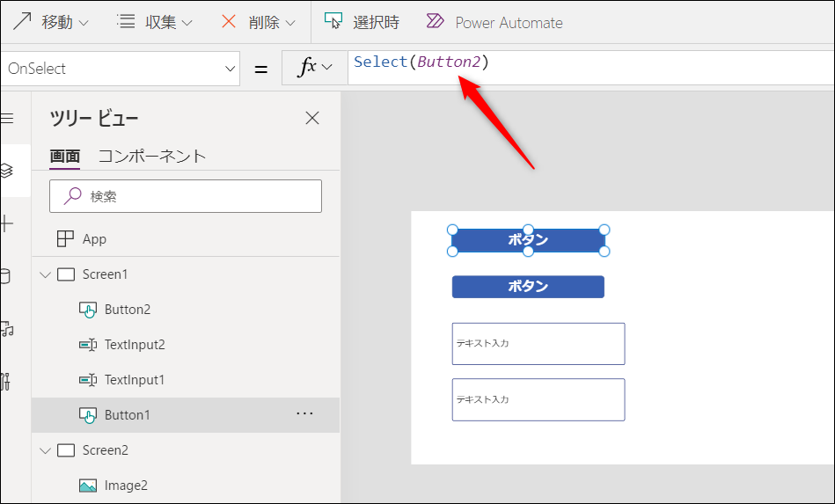The width and height of the screenshot is (835, 504).
Task: Click the 選択時 cursor icon
Action: (x=333, y=20)
